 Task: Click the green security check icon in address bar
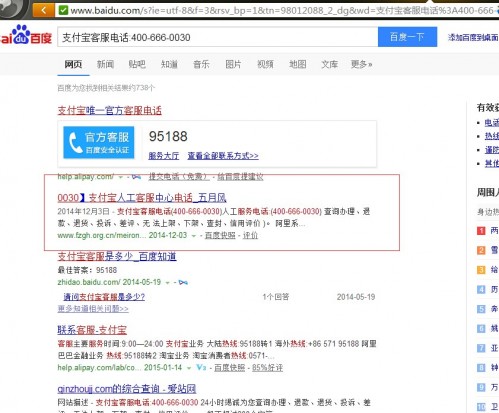[x=63, y=10]
